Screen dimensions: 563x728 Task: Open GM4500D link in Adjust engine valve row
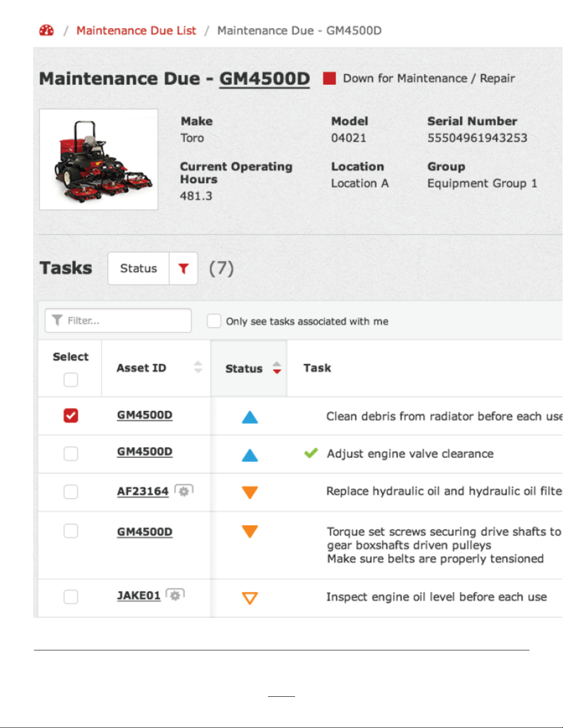pos(145,451)
